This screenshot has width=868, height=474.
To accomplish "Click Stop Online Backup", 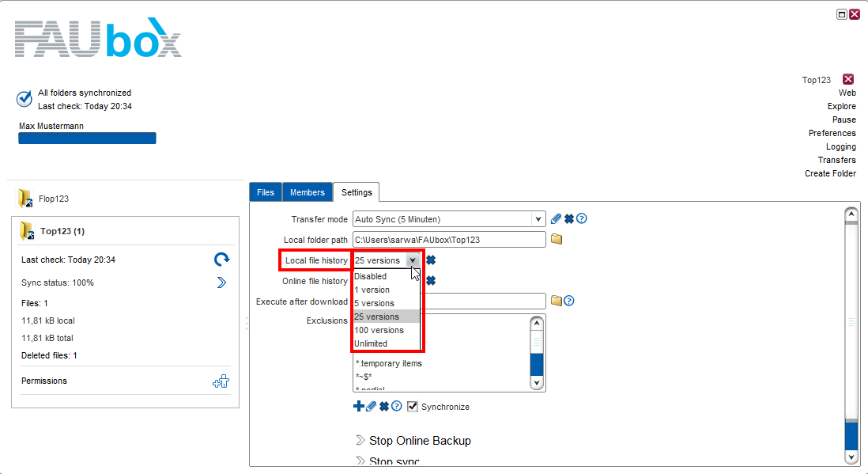I will [420, 441].
